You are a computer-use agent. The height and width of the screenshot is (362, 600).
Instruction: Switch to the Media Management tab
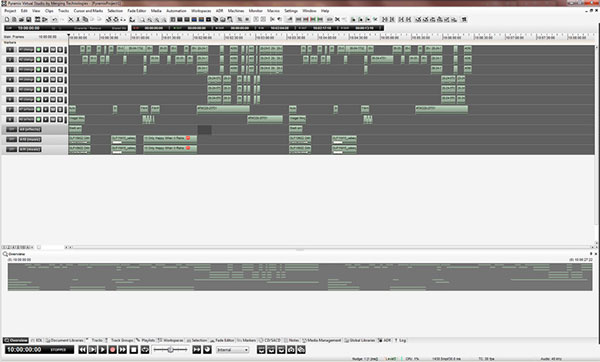coord(322,340)
